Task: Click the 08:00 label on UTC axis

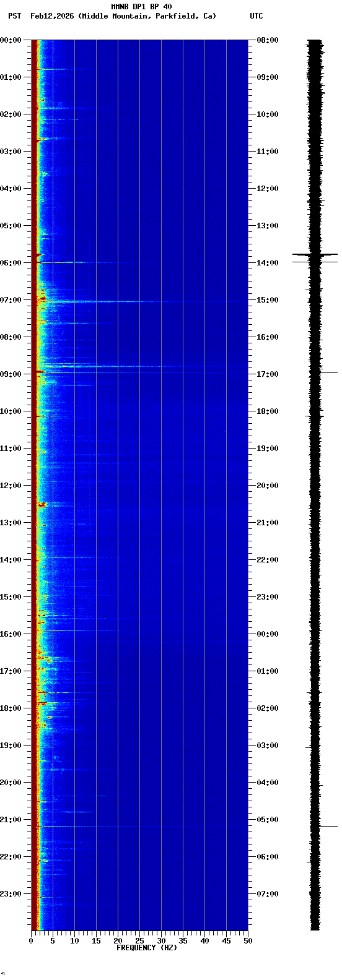Action: click(x=268, y=40)
